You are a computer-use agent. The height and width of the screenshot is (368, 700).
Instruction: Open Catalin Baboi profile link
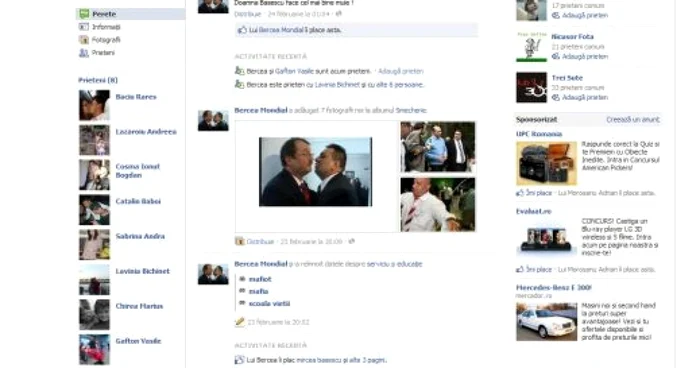tap(138, 201)
